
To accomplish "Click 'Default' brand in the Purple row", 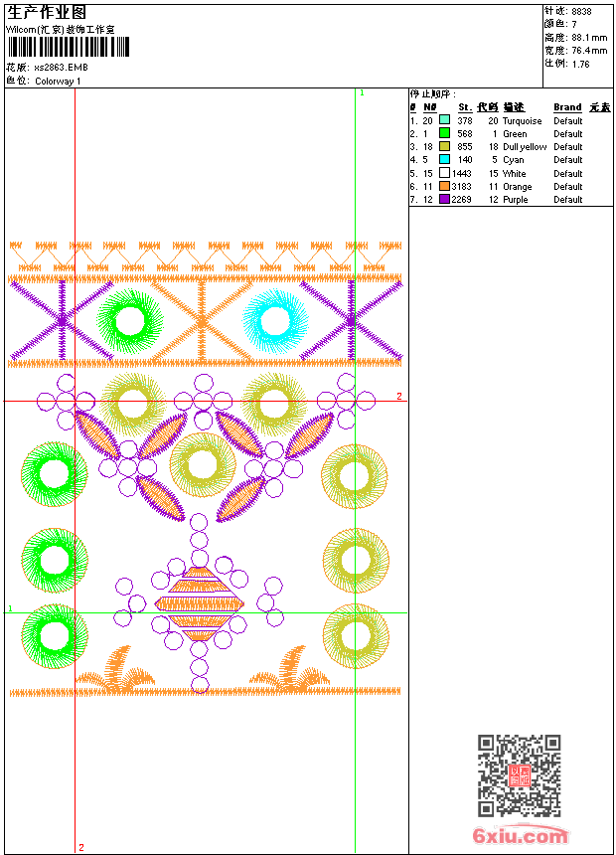I will click(567, 200).
